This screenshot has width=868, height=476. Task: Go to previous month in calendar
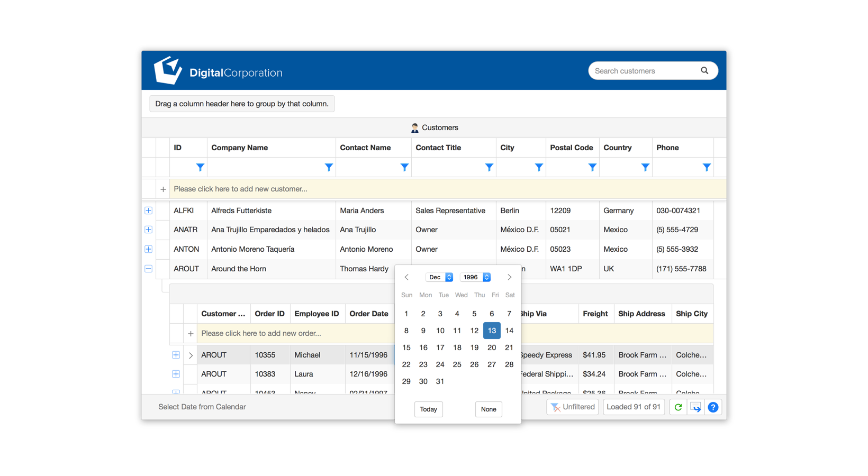[x=406, y=277]
